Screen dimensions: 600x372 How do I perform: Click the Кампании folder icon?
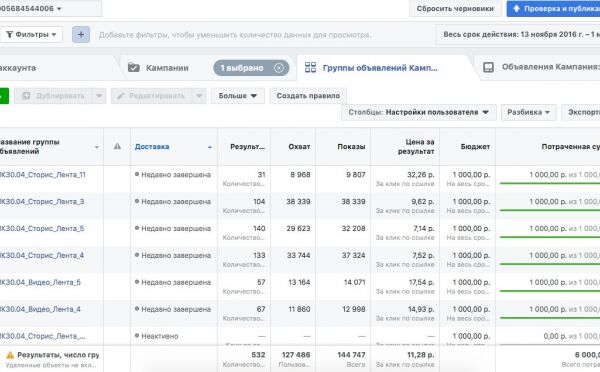134,67
